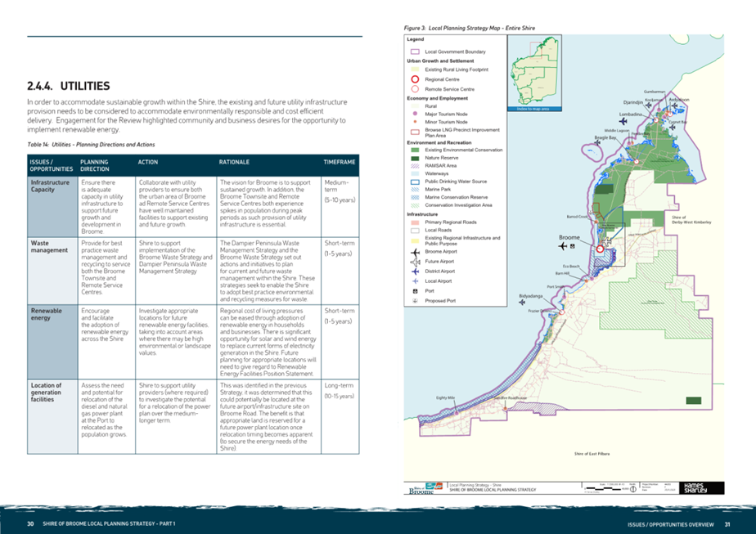
Task: Click the District Airport legend icon
Action: 415,271
